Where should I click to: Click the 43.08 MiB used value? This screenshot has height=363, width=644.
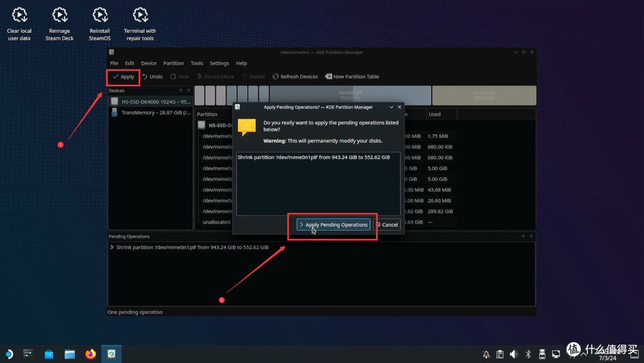click(439, 190)
